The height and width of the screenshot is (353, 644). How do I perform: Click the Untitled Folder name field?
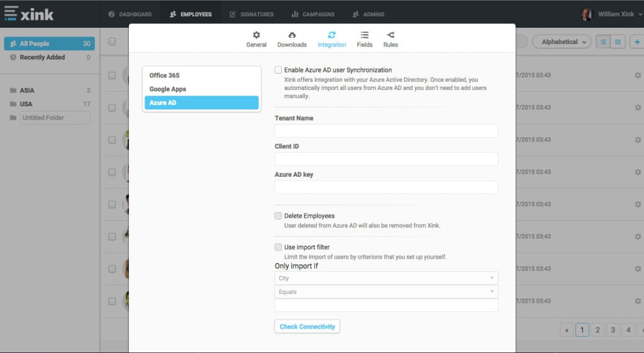pyautogui.click(x=55, y=118)
